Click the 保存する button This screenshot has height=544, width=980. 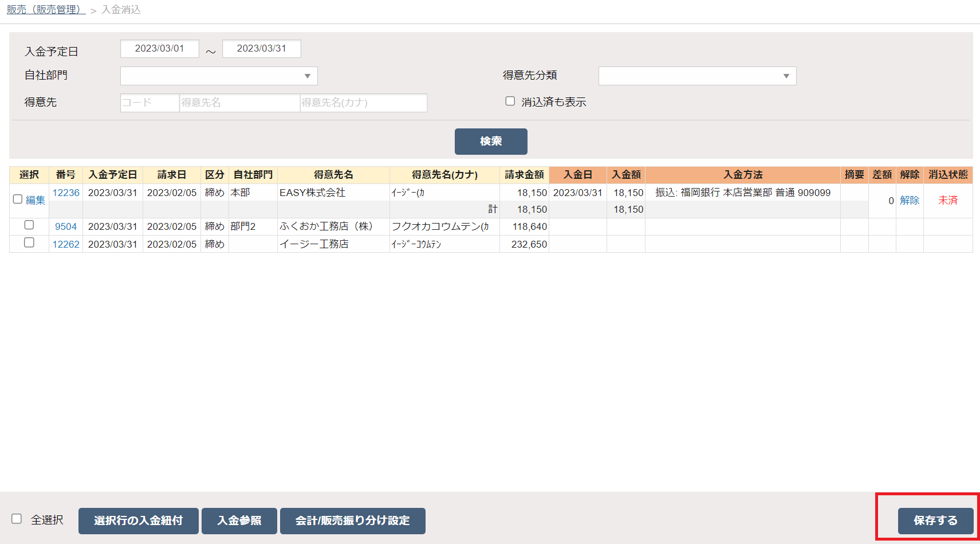(x=935, y=520)
